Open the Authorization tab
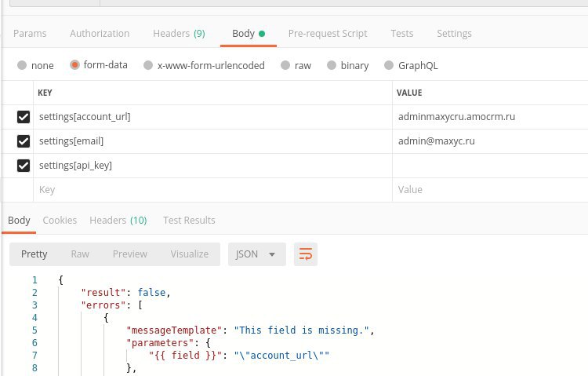 (100, 34)
